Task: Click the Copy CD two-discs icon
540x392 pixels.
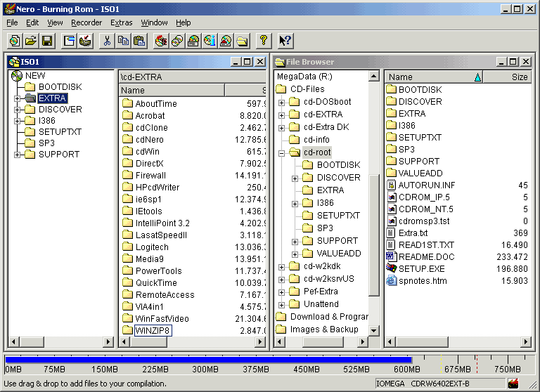Action: pyautogui.click(x=177, y=41)
